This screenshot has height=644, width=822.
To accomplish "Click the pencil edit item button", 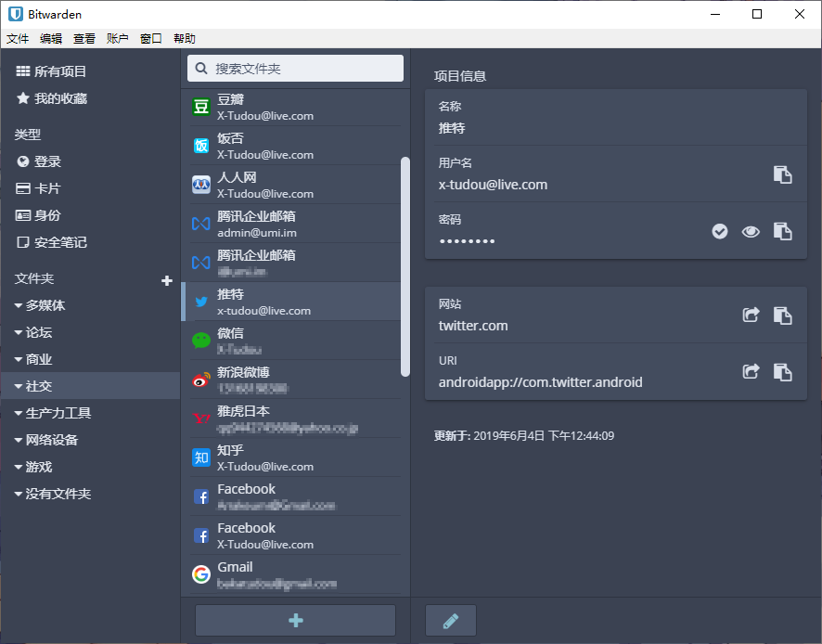I will tap(451, 621).
